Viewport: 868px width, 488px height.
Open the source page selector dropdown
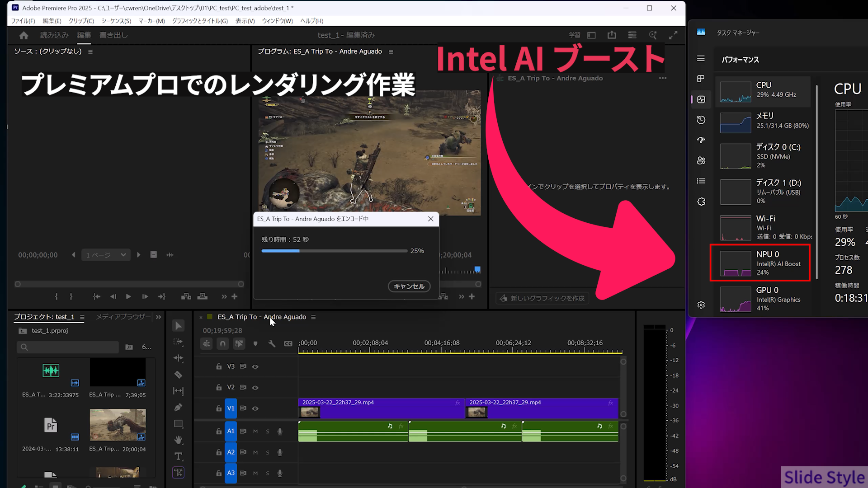click(x=106, y=255)
